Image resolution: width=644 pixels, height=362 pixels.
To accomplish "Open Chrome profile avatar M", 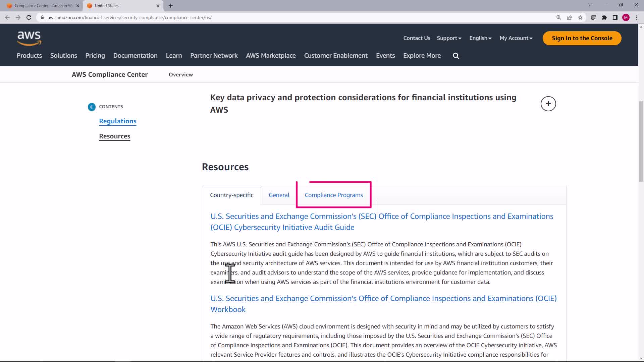I will tap(626, 17).
